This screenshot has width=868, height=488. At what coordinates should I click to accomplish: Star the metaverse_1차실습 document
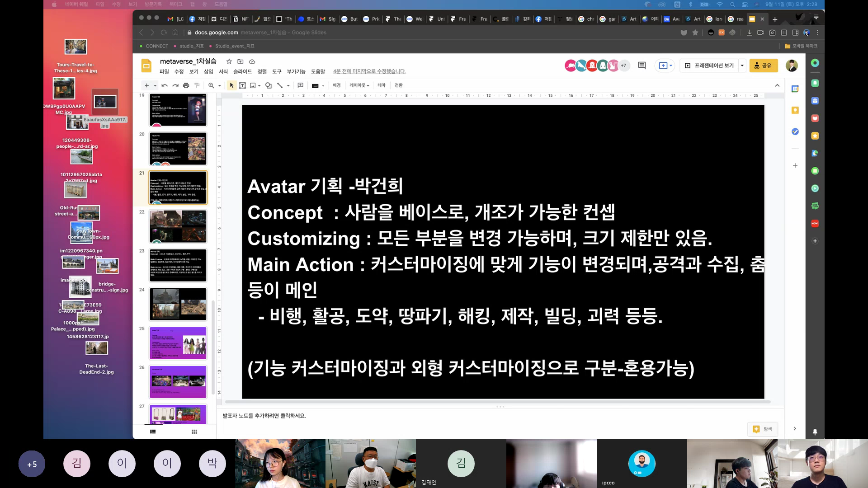pyautogui.click(x=229, y=61)
